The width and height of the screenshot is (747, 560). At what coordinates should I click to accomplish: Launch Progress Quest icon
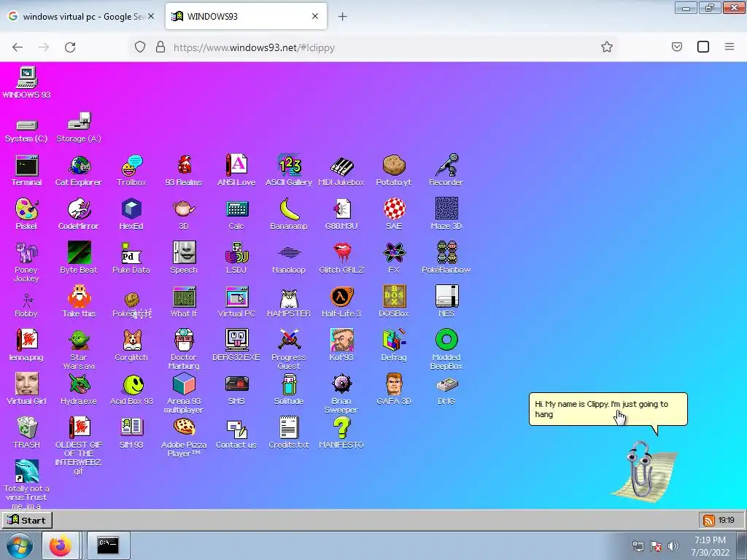289,341
